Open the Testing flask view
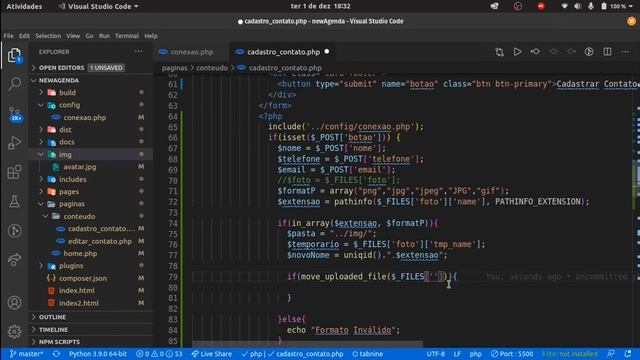Image resolution: width=640 pixels, height=360 pixels. point(14,201)
